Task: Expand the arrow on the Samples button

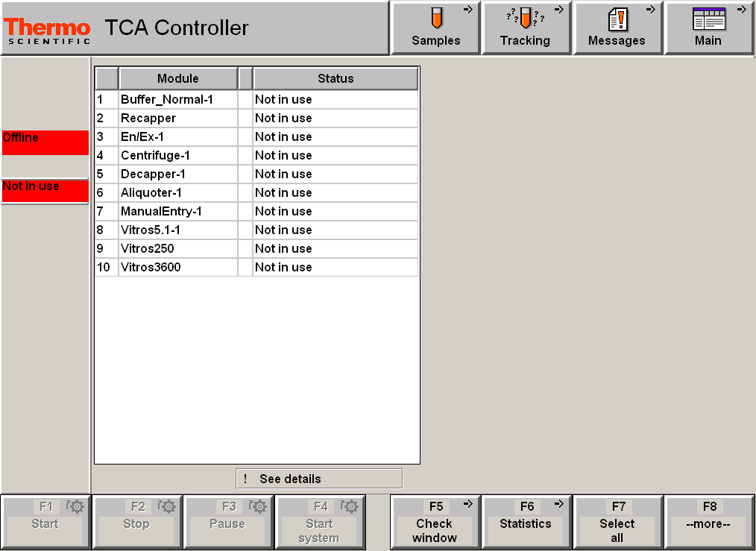Action: (x=468, y=10)
